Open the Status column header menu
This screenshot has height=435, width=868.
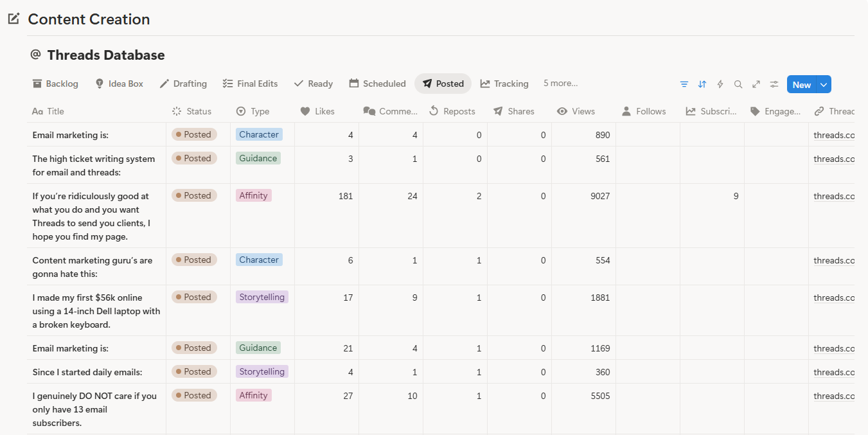tap(191, 111)
